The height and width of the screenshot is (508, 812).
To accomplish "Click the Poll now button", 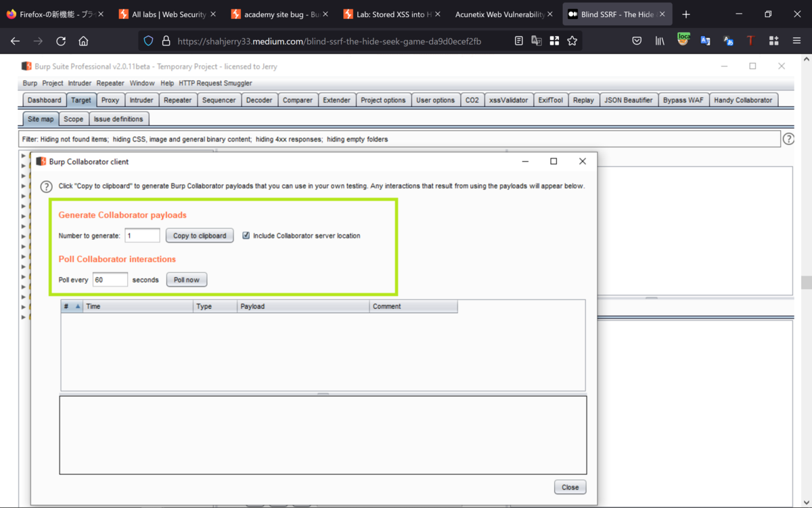I will [187, 280].
